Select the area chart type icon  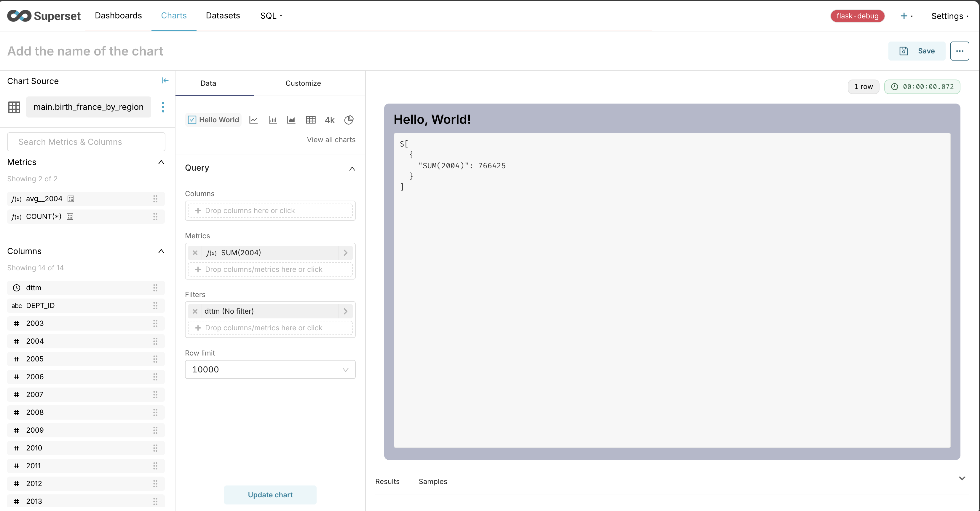(291, 120)
